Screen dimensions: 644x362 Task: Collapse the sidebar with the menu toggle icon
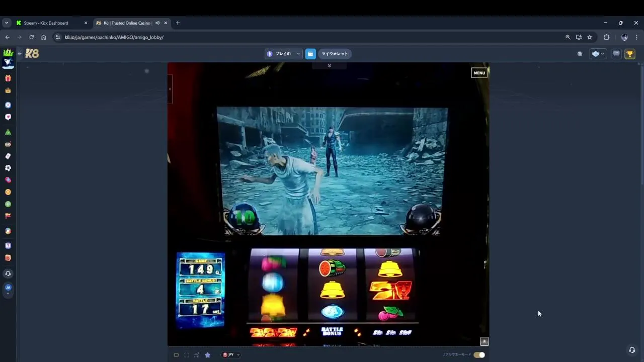tap(20, 53)
